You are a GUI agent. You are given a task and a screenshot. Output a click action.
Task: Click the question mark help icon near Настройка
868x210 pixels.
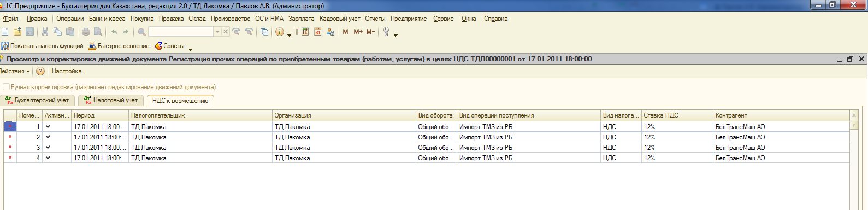tap(40, 71)
